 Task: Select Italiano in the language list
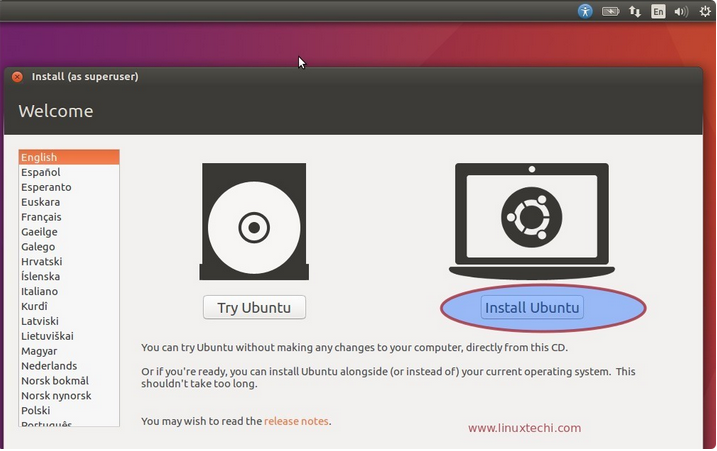click(69, 291)
